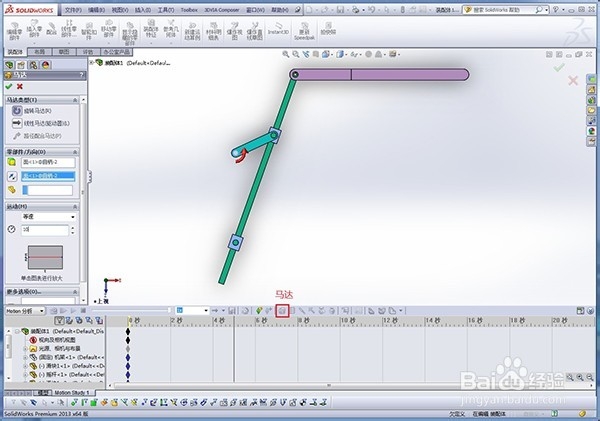Click Zoom to Area in the view toolbar

point(296,54)
